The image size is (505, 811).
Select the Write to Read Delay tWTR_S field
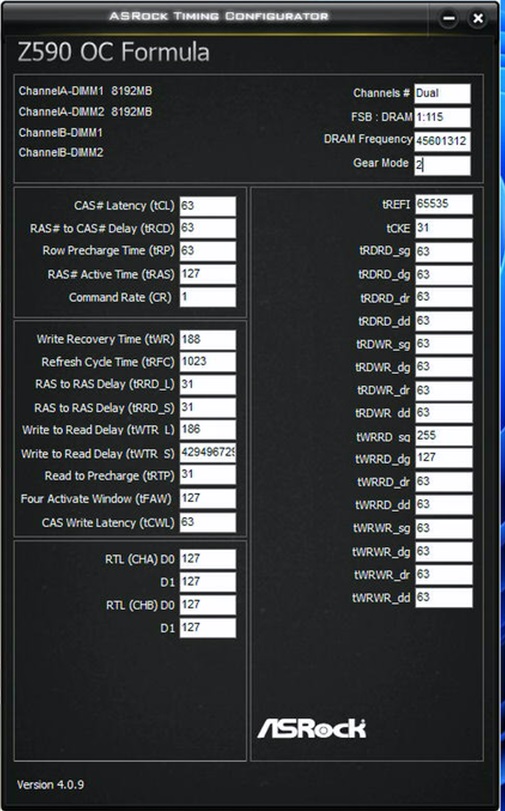(x=207, y=453)
